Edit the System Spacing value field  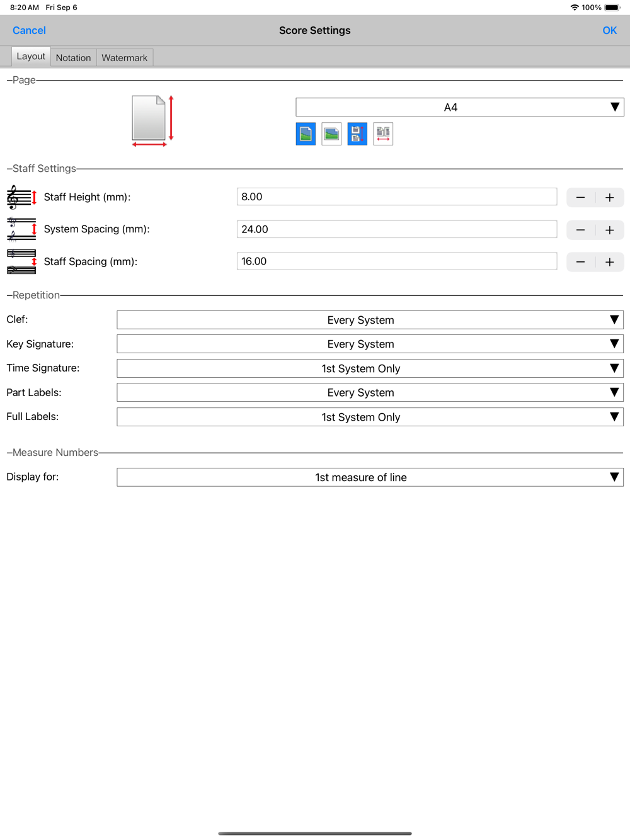pyautogui.click(x=397, y=229)
